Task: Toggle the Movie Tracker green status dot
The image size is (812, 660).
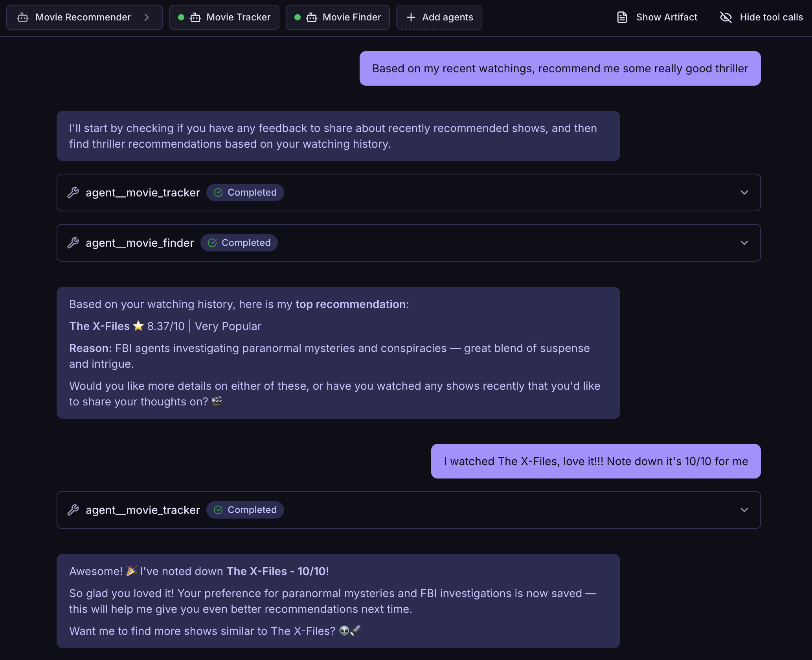Action: (x=181, y=17)
